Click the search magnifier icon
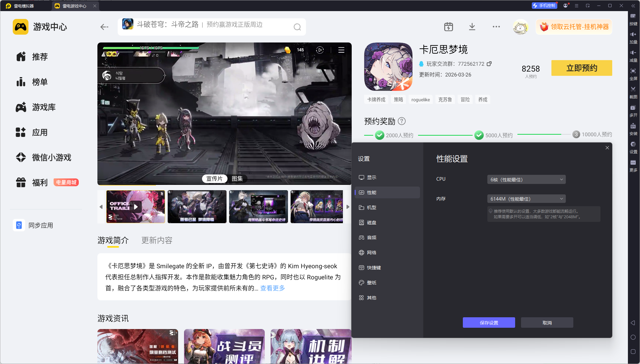This screenshot has height=364, width=640. point(297,27)
